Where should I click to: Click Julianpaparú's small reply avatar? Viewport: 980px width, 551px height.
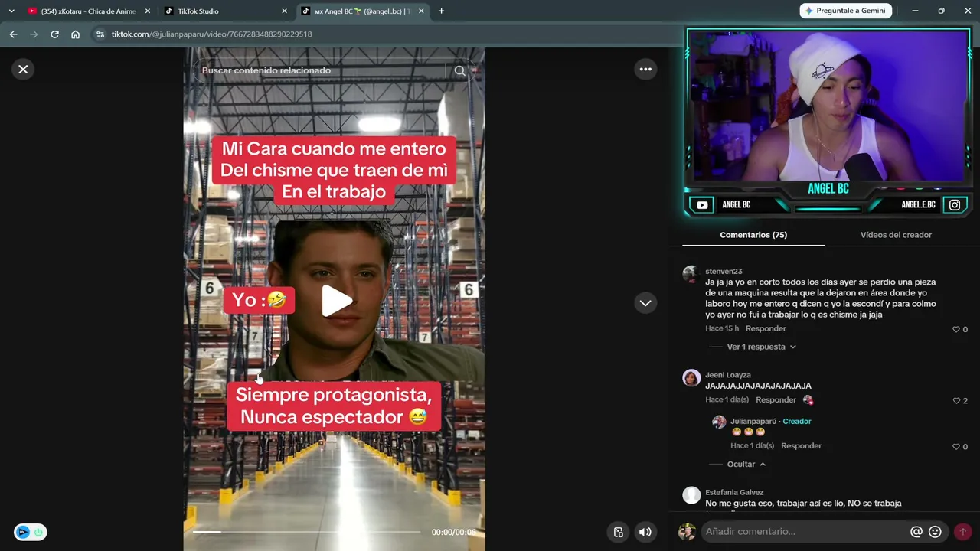(x=719, y=422)
